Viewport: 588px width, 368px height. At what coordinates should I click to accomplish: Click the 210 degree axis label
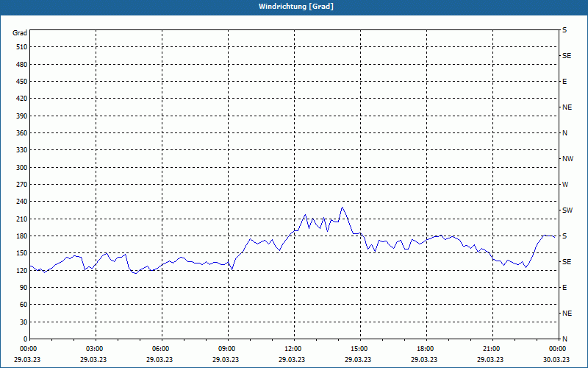coord(22,219)
